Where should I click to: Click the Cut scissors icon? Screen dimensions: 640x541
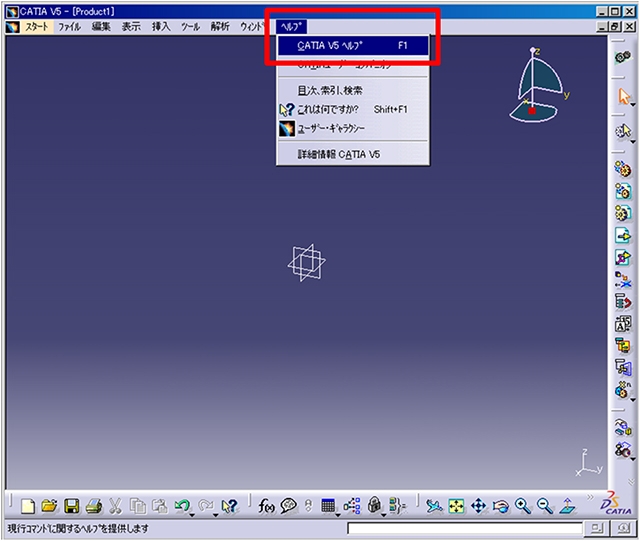(116, 507)
